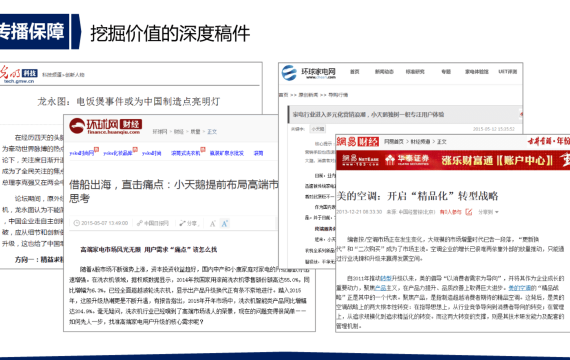Image resolution: width=570 pixels, height=360 pixels.
Task: Click the share 分享 icon in the 环球网 article
Action: pyautogui.click(x=182, y=223)
